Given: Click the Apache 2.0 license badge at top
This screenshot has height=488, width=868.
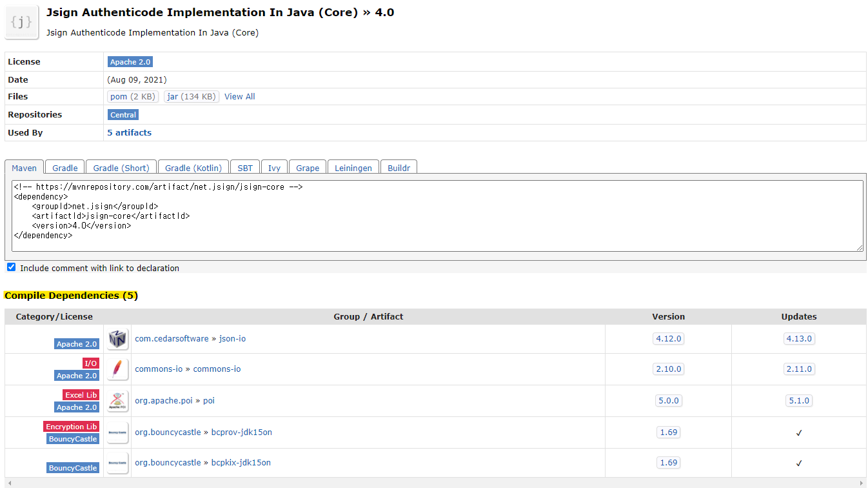Looking at the screenshot, I should tap(130, 62).
